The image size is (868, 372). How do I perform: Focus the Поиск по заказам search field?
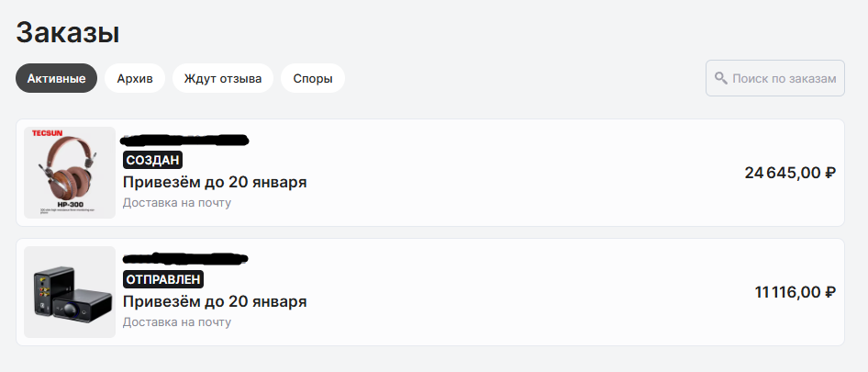click(x=775, y=78)
